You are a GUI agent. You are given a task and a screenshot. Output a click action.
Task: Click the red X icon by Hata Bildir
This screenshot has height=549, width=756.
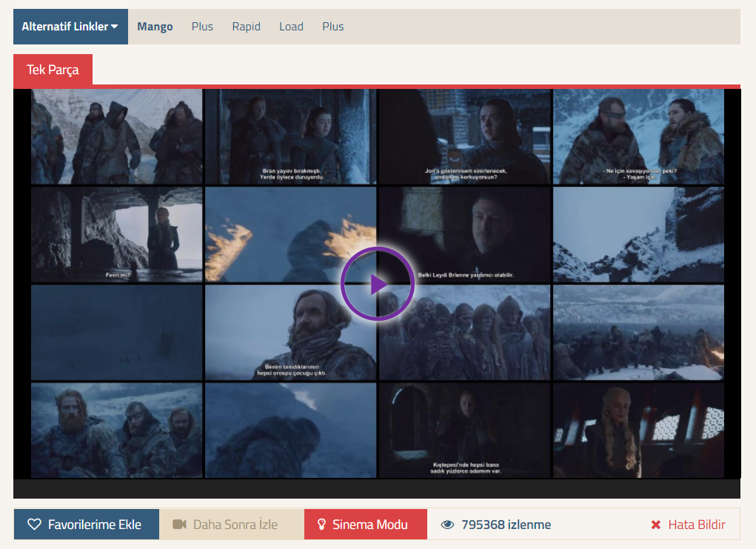[656, 525]
